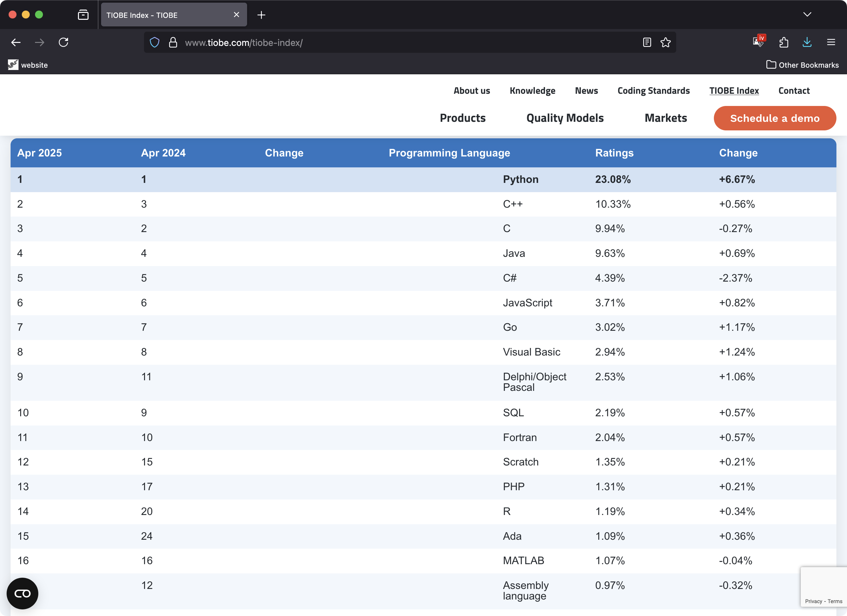
Task: Open the Firefox View tab icon
Action: coord(83,15)
